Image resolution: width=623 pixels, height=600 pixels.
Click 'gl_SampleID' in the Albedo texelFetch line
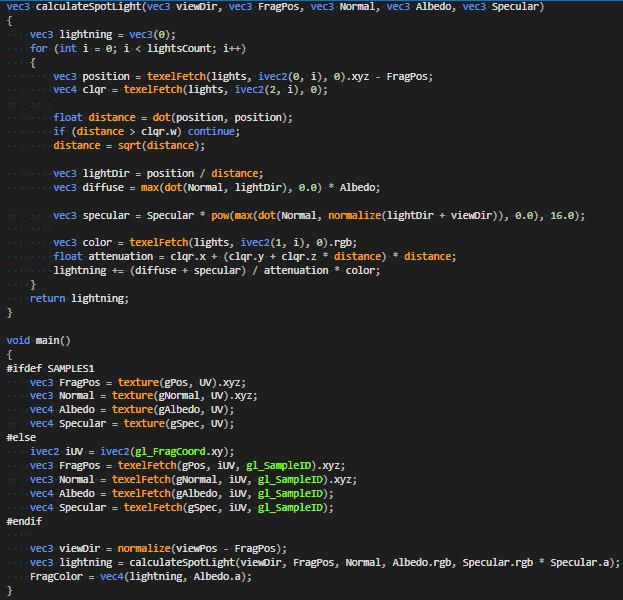click(290, 494)
